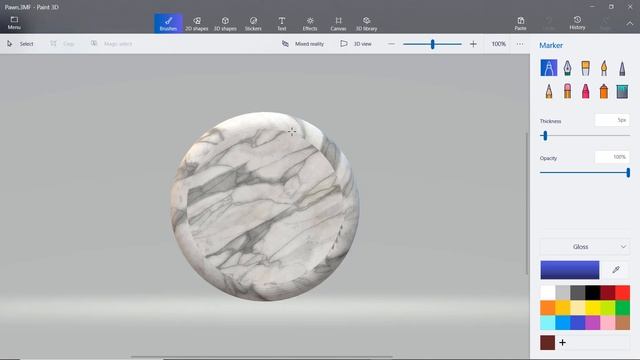Click the Magic select tool
640x360 pixels.
click(x=111, y=44)
